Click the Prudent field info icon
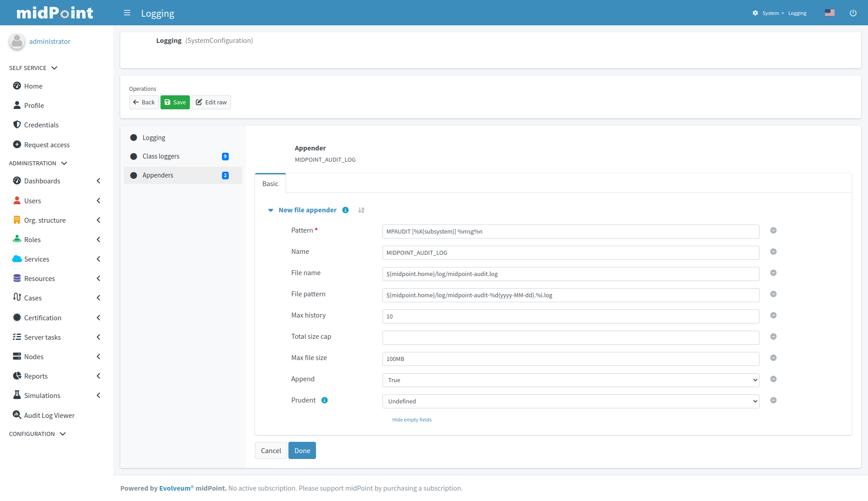This screenshot has width=868, height=501. click(325, 400)
